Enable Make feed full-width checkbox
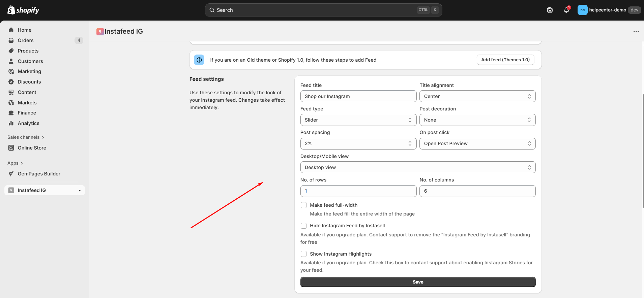This screenshot has height=298, width=644. click(303, 205)
